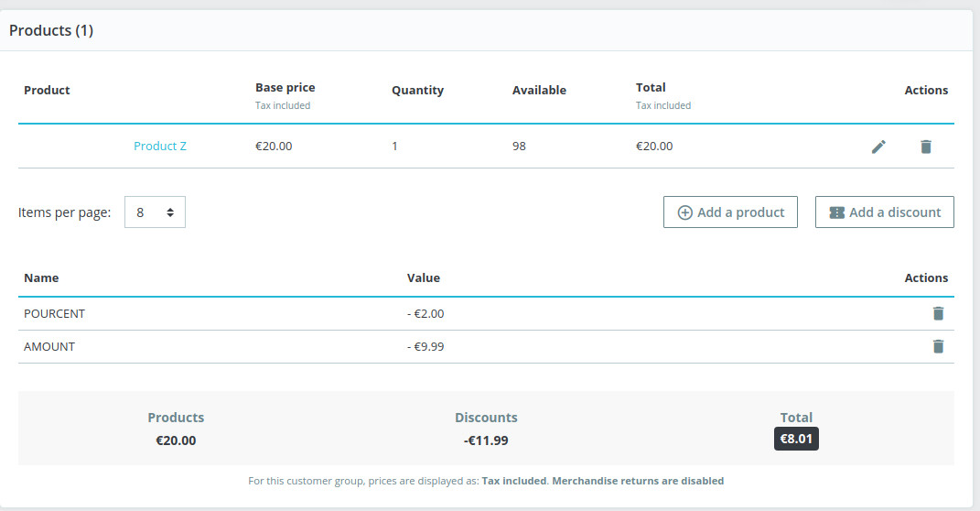The image size is (980, 511).
Task: Delete Product Z using its trash icon
Action: coord(926,147)
